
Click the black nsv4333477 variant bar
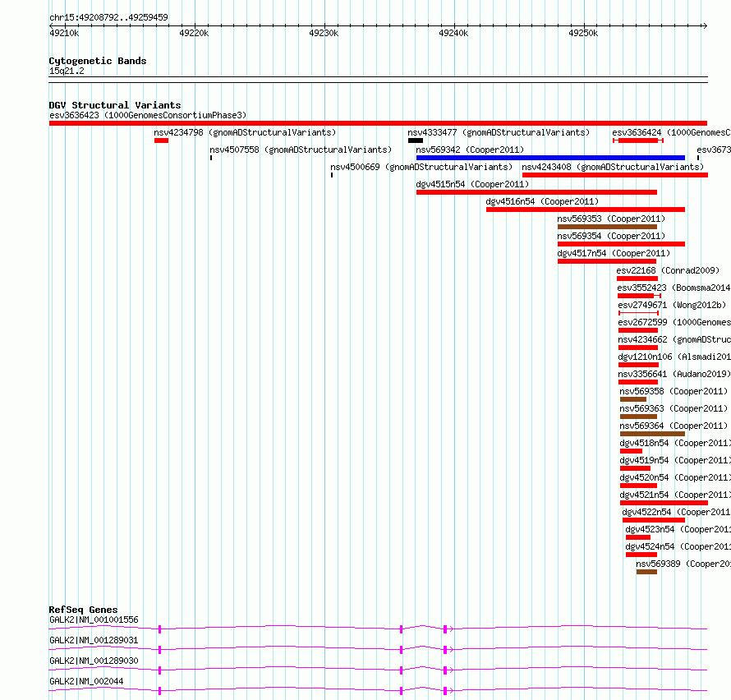pos(416,140)
